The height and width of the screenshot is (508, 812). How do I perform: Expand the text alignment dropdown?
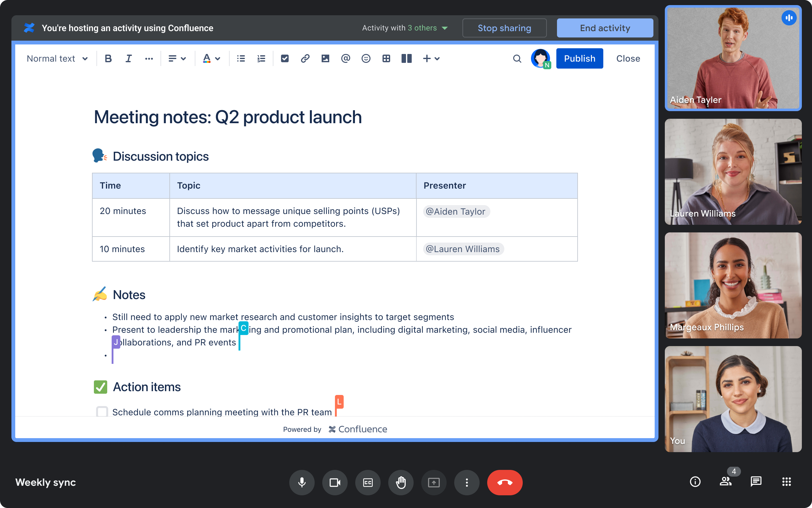177,59
